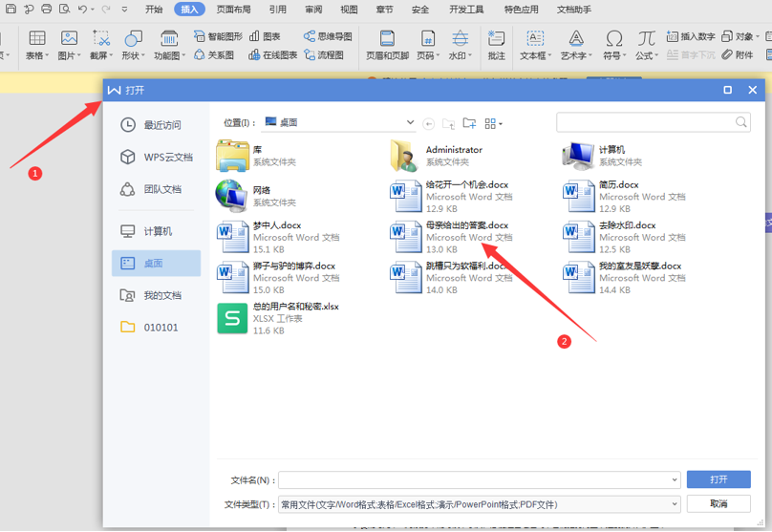The height and width of the screenshot is (532, 772).
Task: Open the References (引用) tab
Action: click(278, 10)
